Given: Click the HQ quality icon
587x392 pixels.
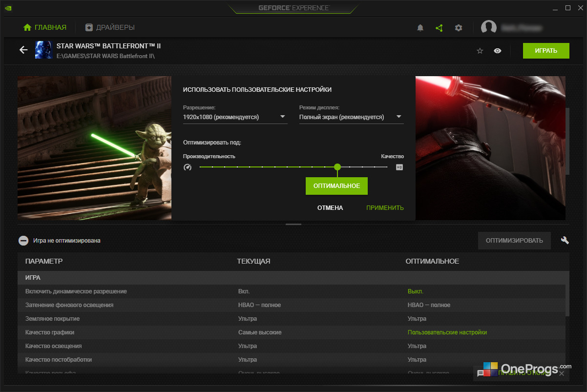Looking at the screenshot, I should (x=399, y=167).
